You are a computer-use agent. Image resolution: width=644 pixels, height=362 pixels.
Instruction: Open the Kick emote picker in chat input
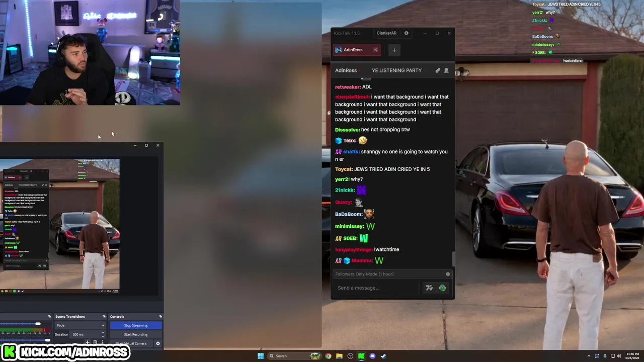(442, 288)
